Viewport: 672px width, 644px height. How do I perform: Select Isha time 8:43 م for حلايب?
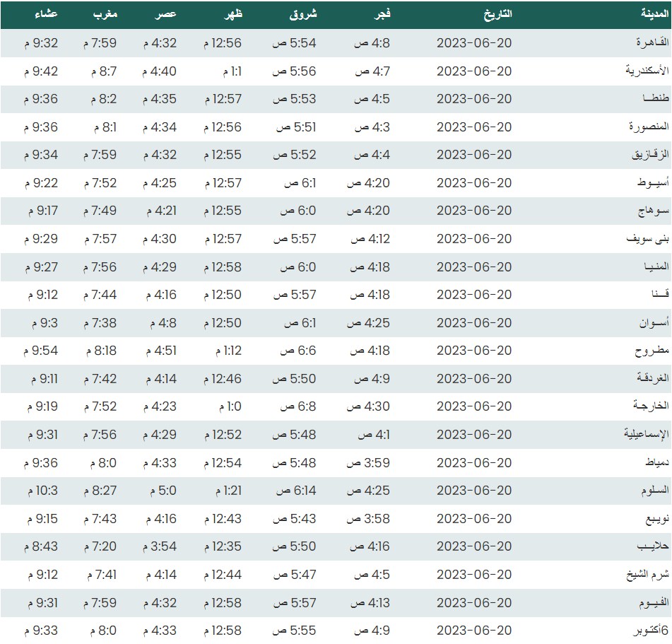point(41,546)
